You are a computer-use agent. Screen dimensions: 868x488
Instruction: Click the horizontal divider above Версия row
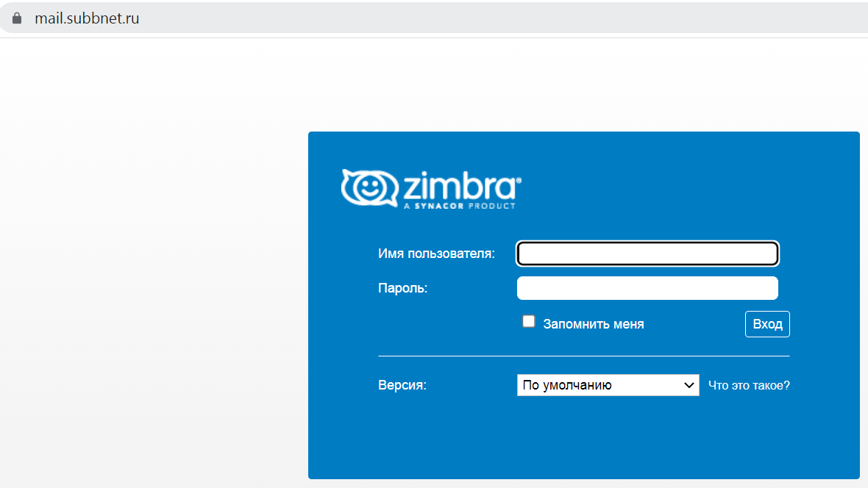[x=583, y=356]
